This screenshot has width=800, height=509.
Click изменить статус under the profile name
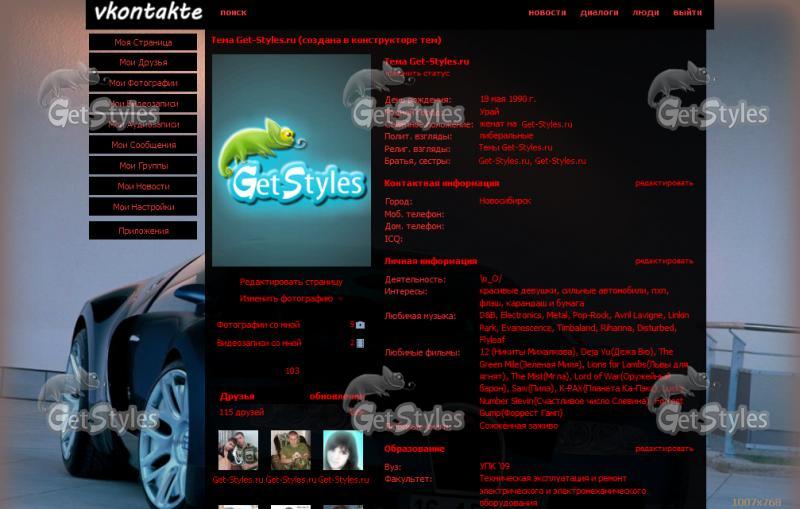(418, 73)
